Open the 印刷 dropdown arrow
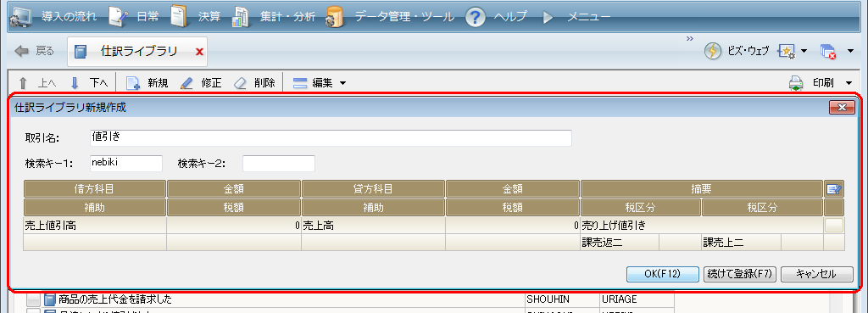868x313 pixels. coord(849,84)
